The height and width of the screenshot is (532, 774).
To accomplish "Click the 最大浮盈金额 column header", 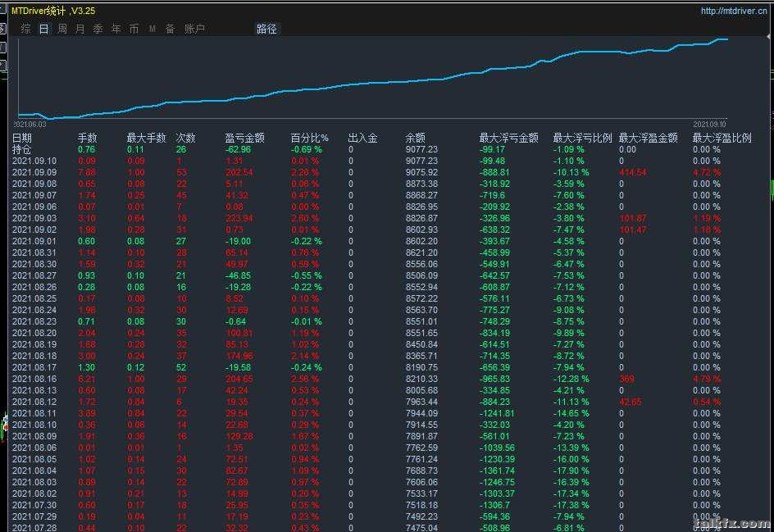I will point(648,138).
